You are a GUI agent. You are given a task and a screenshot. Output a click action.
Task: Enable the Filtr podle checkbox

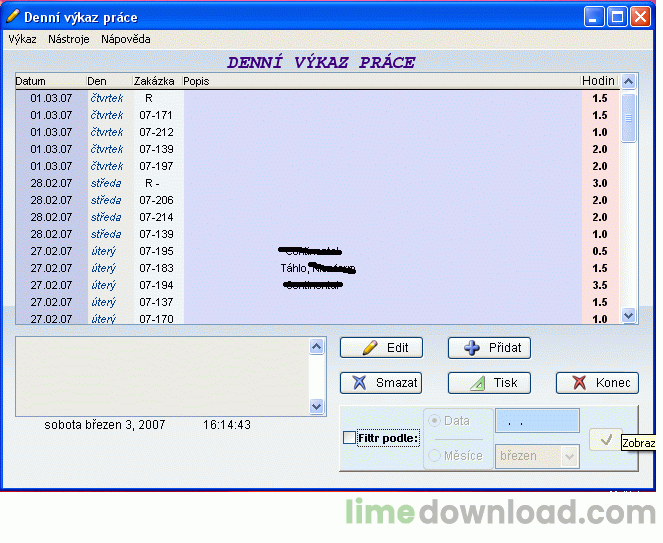tap(349, 438)
